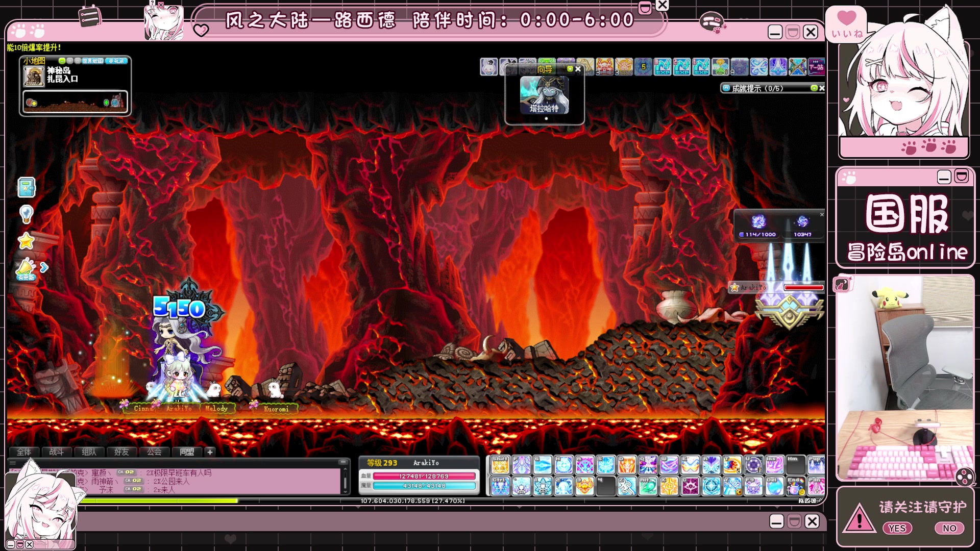Click the Kuoromi player name tag

tap(276, 409)
